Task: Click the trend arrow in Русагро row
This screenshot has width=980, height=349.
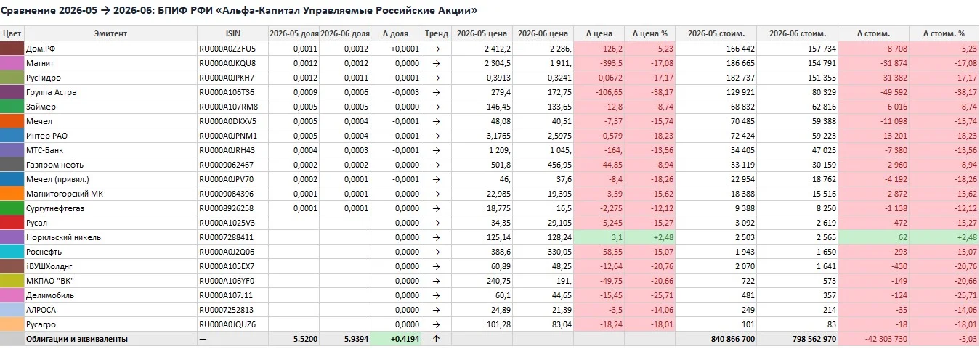Action: pyautogui.click(x=437, y=324)
